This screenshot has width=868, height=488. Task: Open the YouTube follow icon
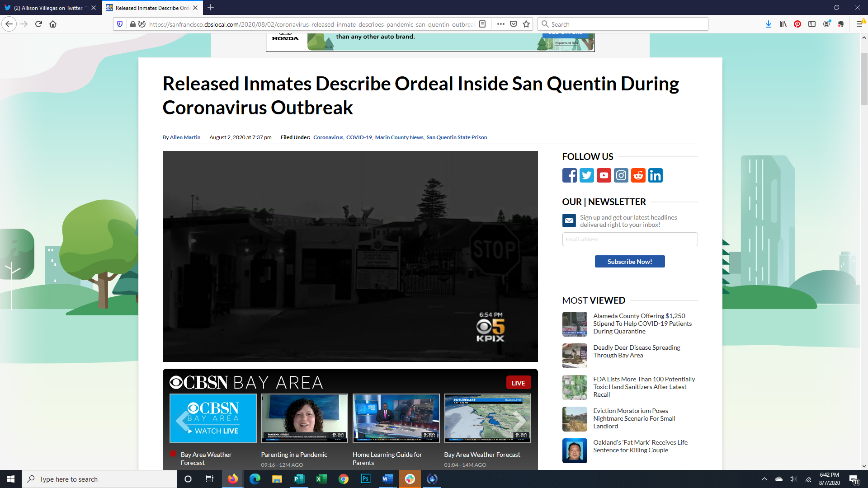point(604,175)
